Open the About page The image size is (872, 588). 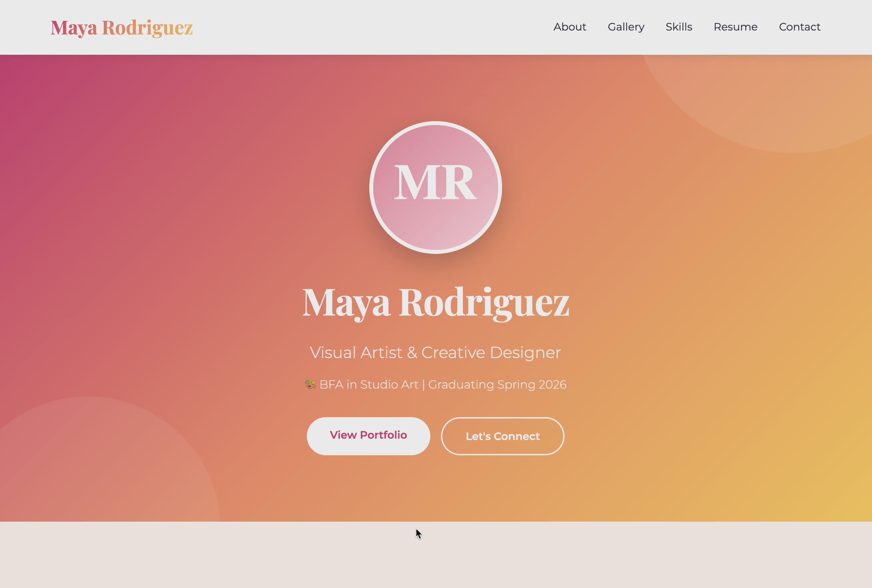(x=569, y=27)
